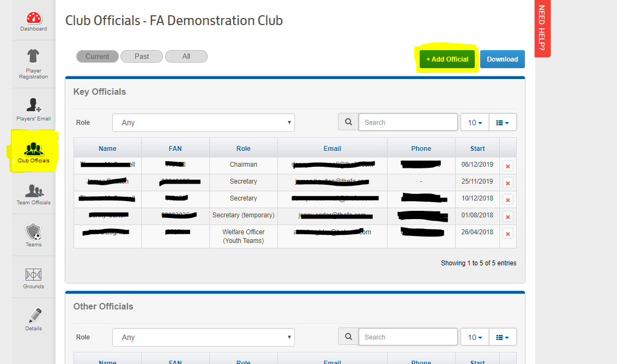
Task: Remove Welfare Officer row with red X
Action: (x=507, y=234)
